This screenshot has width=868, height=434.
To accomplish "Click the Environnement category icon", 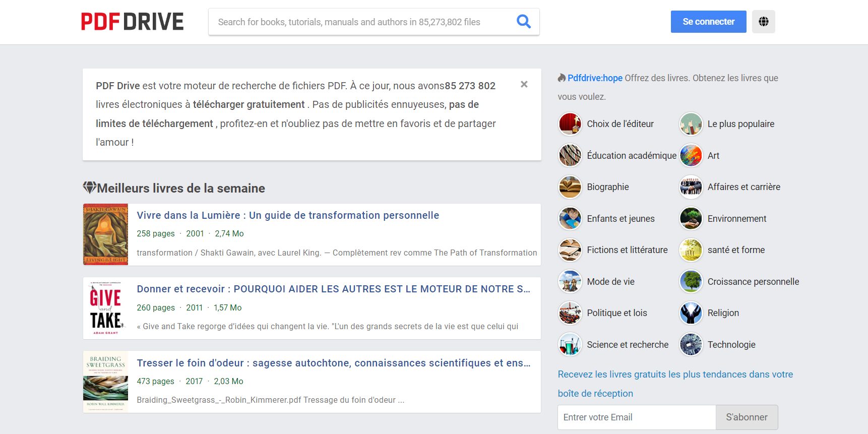I will [691, 219].
